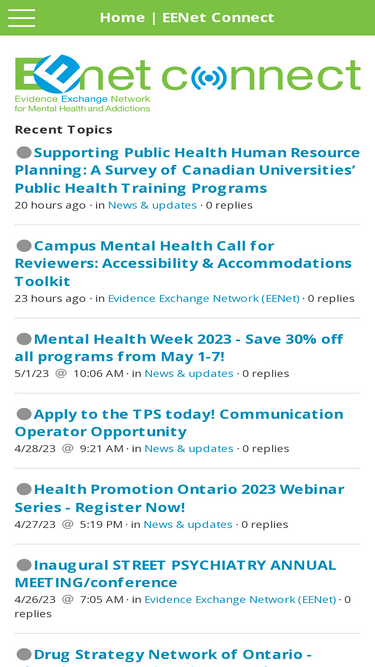Select News & updates category under 4/28/23 topic

pyautogui.click(x=189, y=448)
